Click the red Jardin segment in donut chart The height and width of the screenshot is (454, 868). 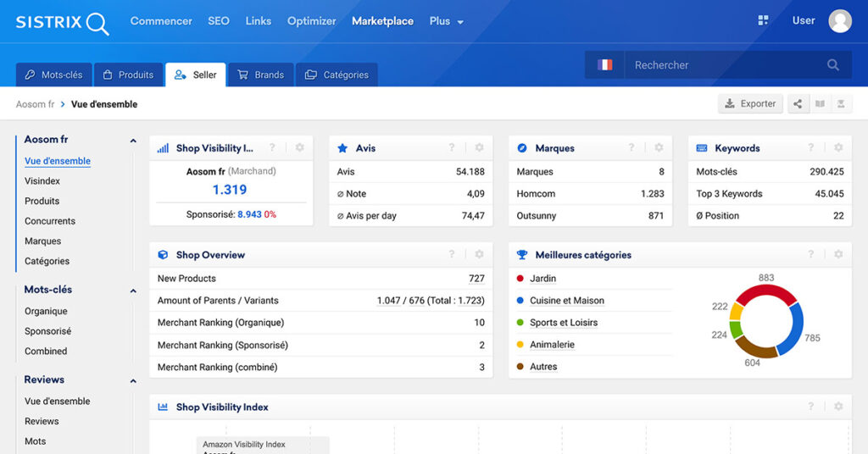click(x=766, y=292)
